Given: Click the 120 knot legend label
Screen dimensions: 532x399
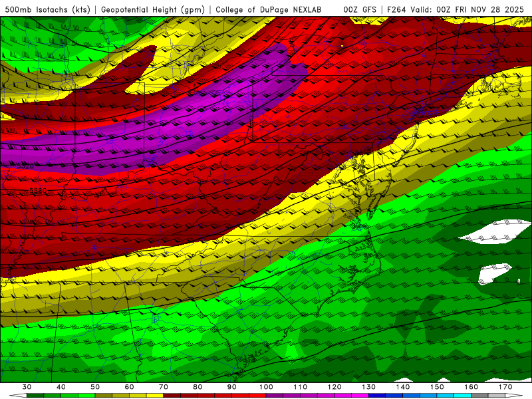Looking at the screenshot, I should tap(334, 387).
